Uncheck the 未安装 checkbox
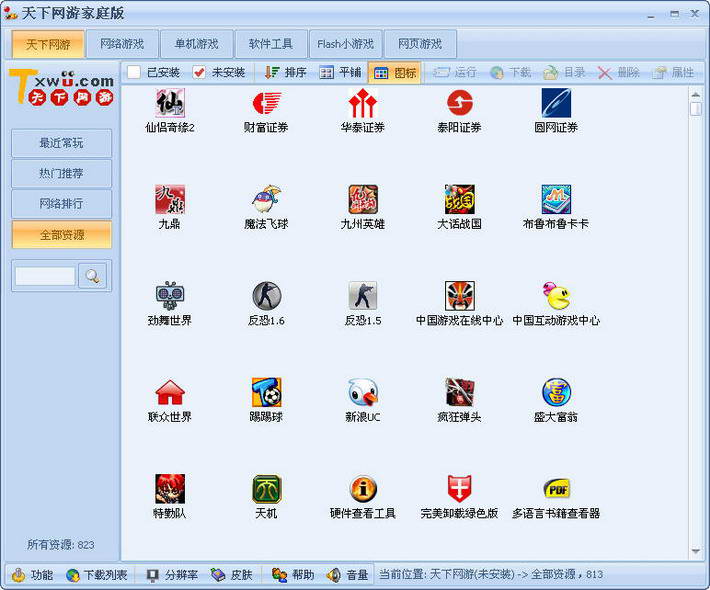710x590 pixels. click(x=199, y=72)
